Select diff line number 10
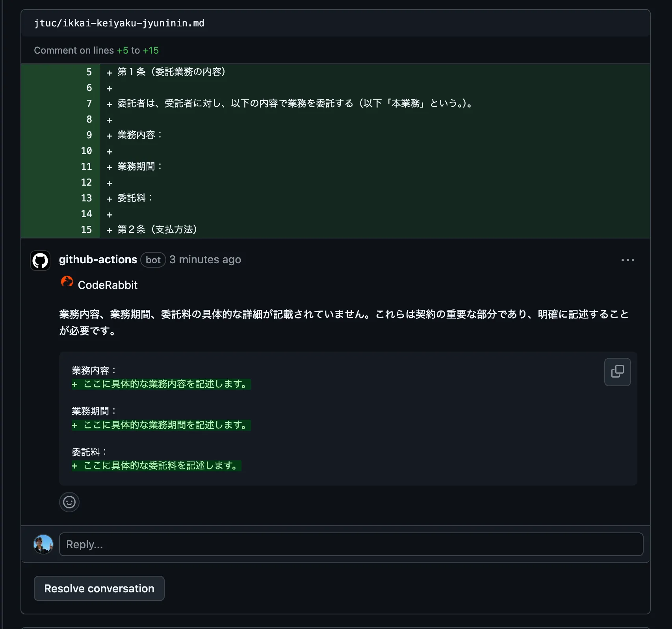This screenshot has height=629, width=672. coord(86,151)
